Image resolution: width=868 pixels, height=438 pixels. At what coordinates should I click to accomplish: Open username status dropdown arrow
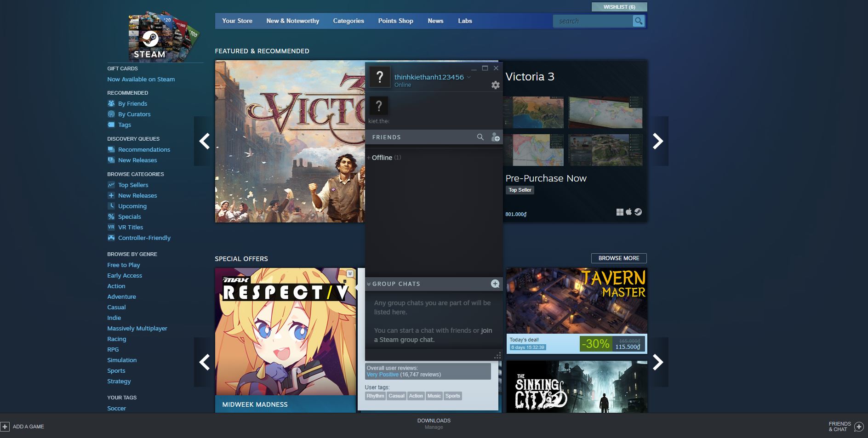pos(469,77)
